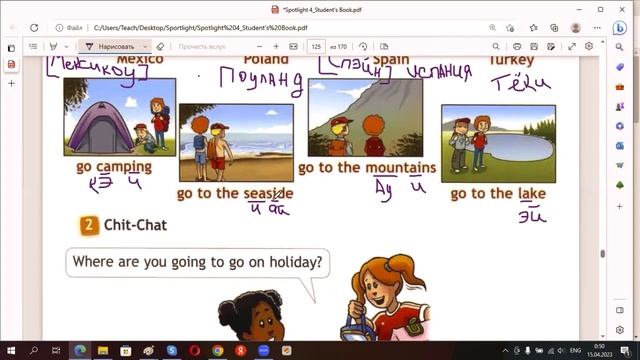Viewport: 640px width, 360px height.
Task: Show hidden system tray icons
Action: [505, 351]
